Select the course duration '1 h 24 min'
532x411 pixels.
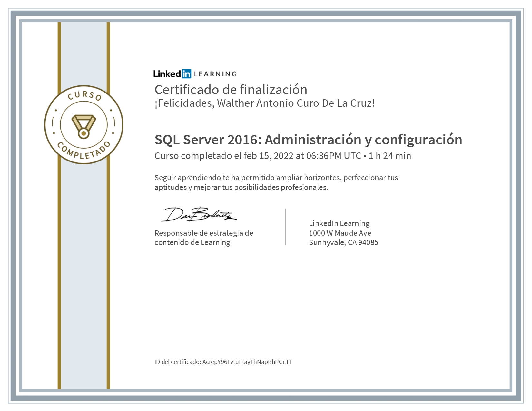390,156
